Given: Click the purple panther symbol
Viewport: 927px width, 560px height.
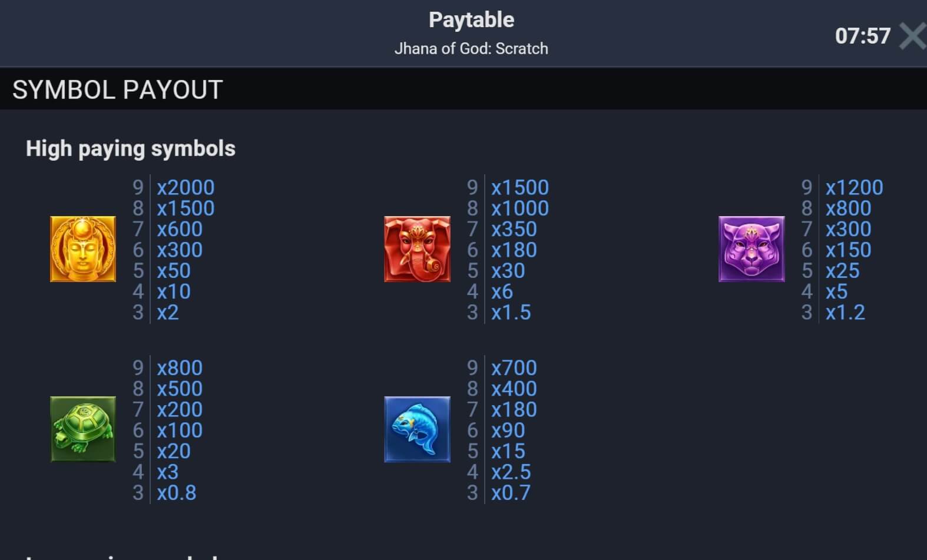Looking at the screenshot, I should click(x=751, y=248).
